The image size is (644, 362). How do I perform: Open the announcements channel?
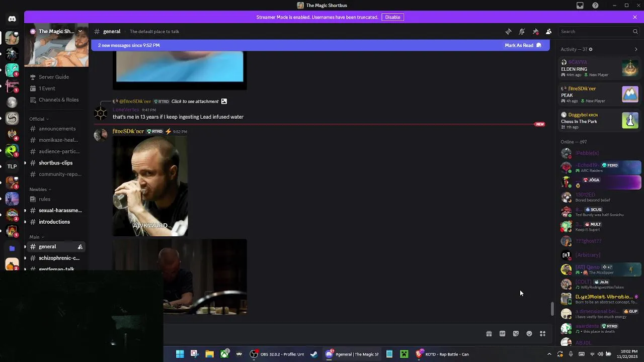(x=57, y=129)
